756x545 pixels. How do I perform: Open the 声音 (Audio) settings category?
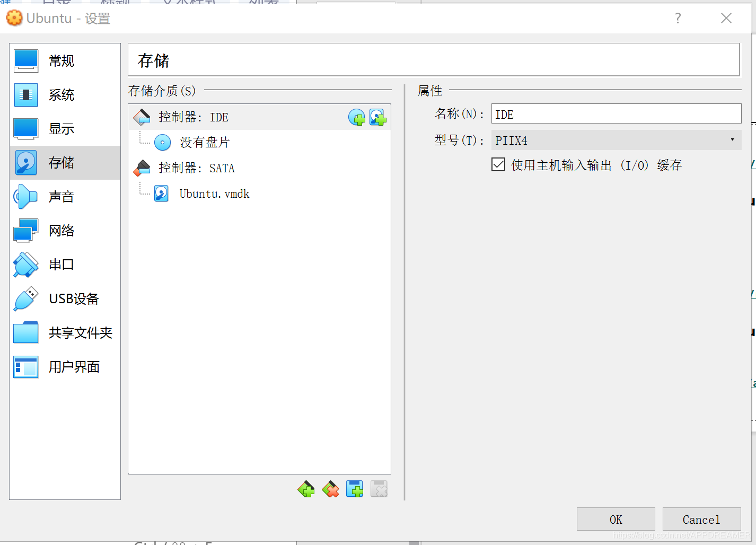(65, 197)
